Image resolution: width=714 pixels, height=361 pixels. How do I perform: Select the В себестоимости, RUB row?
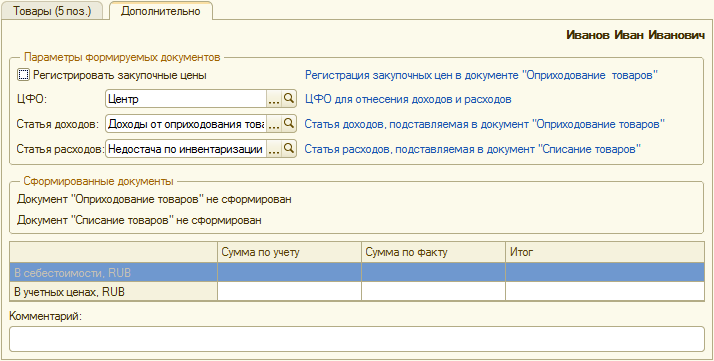[357, 272]
